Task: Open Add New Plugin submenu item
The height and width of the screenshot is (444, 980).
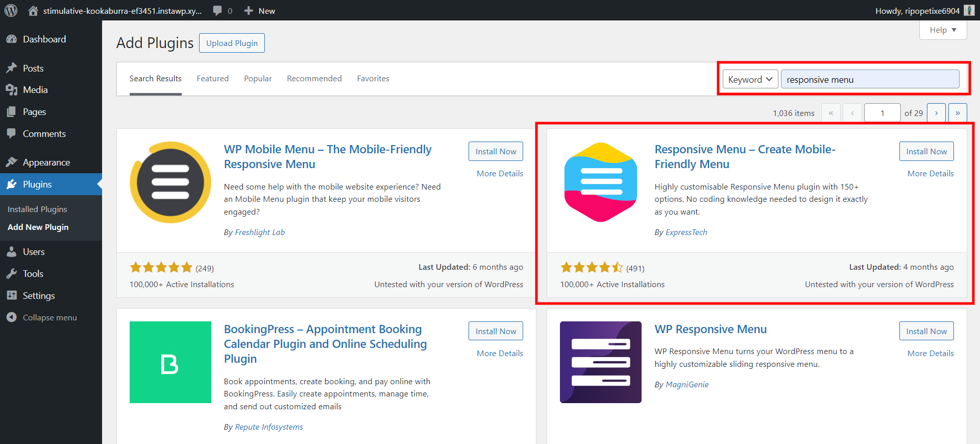Action: point(38,227)
